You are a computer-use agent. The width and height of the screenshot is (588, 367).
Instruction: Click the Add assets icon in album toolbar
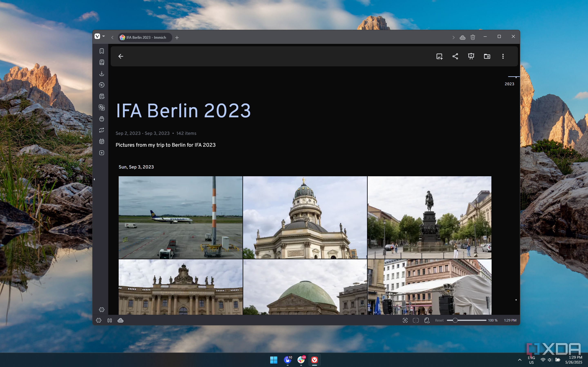(439, 56)
